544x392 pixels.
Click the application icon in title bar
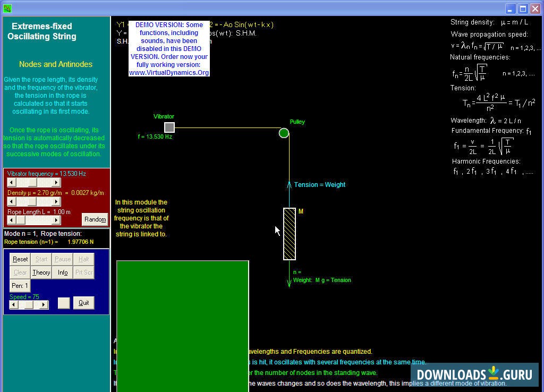[x=7, y=8]
